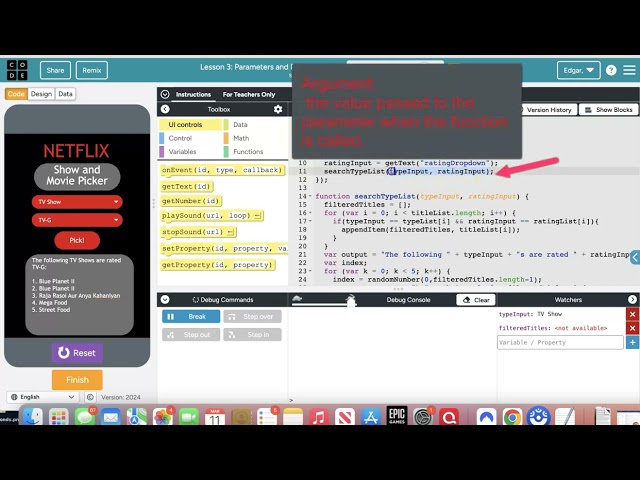Open the Edgar user account dropdown
The width and height of the screenshot is (640, 480).
tap(578, 70)
